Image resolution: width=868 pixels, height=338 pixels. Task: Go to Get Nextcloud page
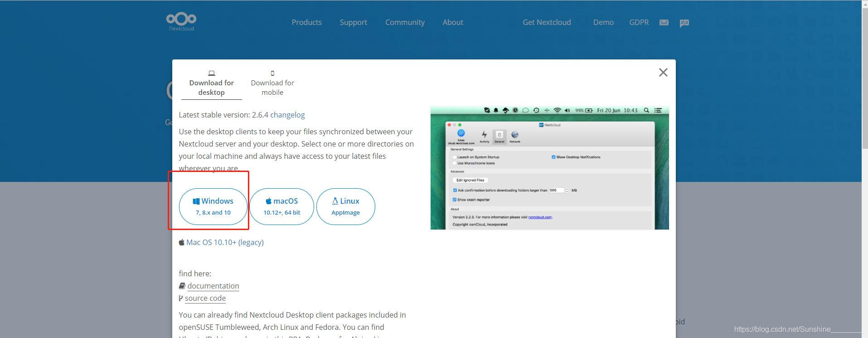(x=547, y=22)
